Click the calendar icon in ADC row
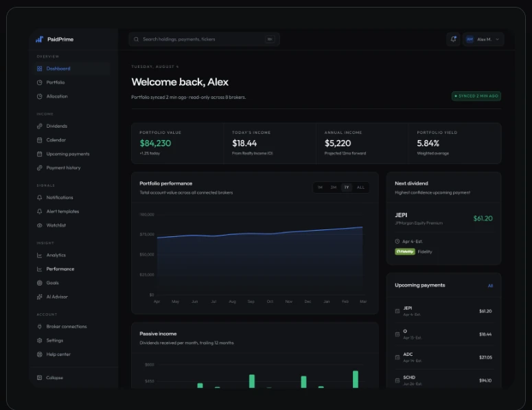Screen dimensions: 532x410 (397, 357)
